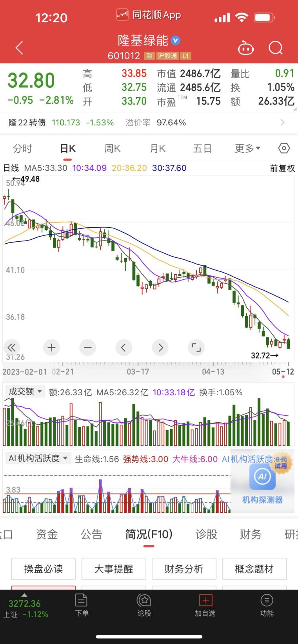Move chart left with arrow icon
The width and height of the screenshot is (298, 644).
click(124, 347)
